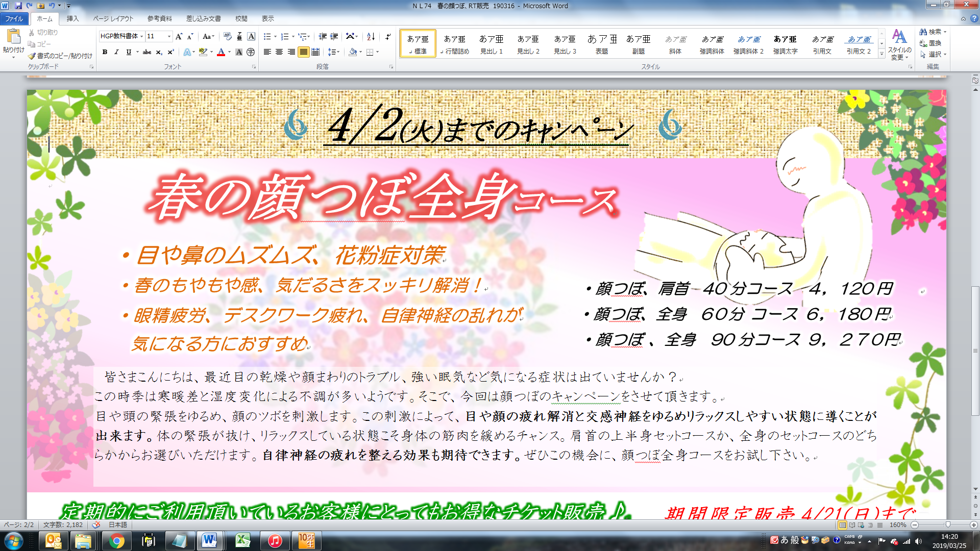Open the font size 11 dropdown

point(169,36)
